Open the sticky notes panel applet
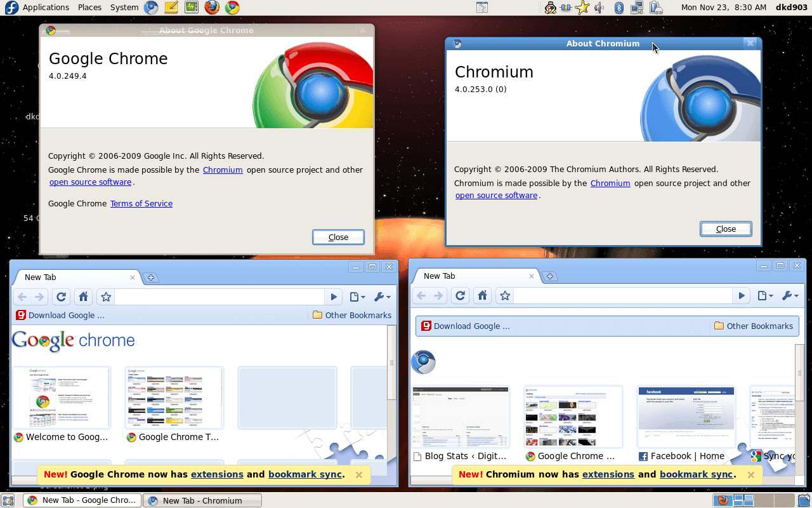The height and width of the screenshot is (508, 812). 171,7
